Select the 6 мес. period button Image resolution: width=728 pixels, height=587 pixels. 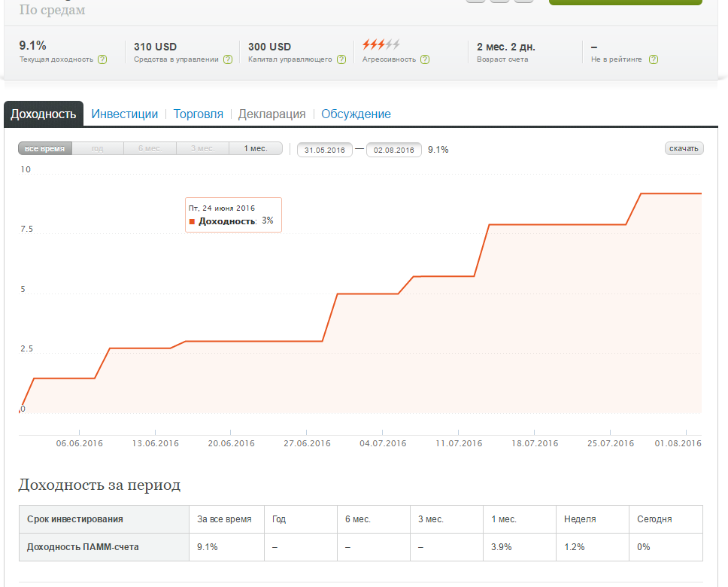(150, 149)
